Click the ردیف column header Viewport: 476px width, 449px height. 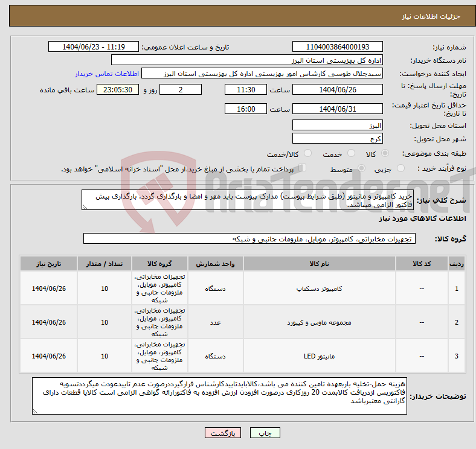pos(456,264)
